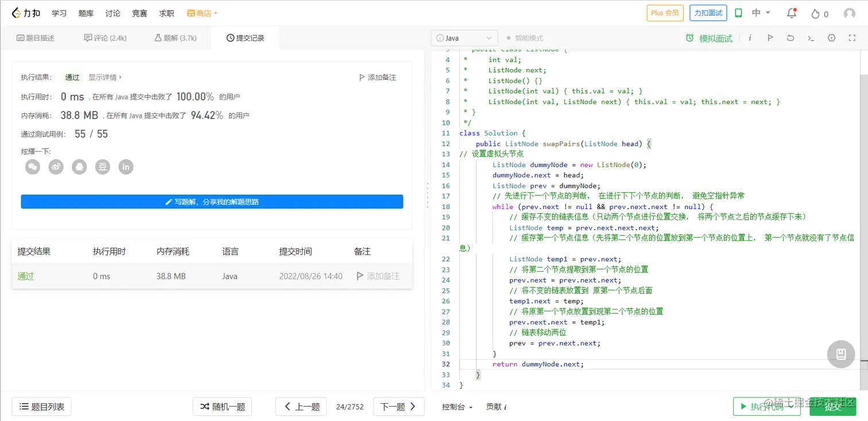
Task: Click the "2022/08/26 14:40" submission time
Action: 311,276
